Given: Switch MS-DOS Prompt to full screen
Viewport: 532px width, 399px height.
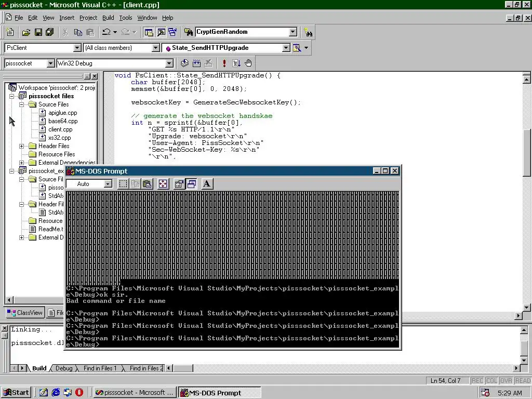Looking at the screenshot, I should click(x=163, y=184).
